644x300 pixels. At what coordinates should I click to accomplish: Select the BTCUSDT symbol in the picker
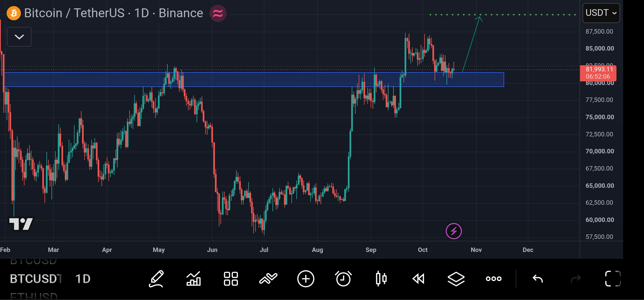[x=36, y=279]
